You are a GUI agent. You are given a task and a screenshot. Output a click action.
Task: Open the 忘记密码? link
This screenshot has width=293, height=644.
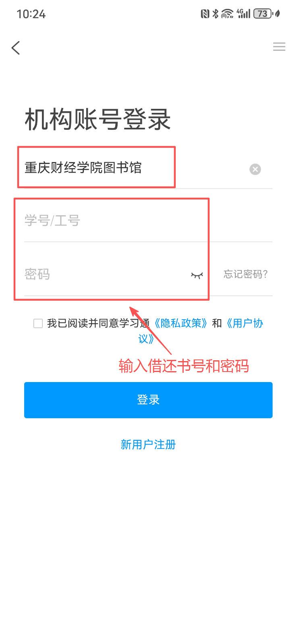[245, 274]
